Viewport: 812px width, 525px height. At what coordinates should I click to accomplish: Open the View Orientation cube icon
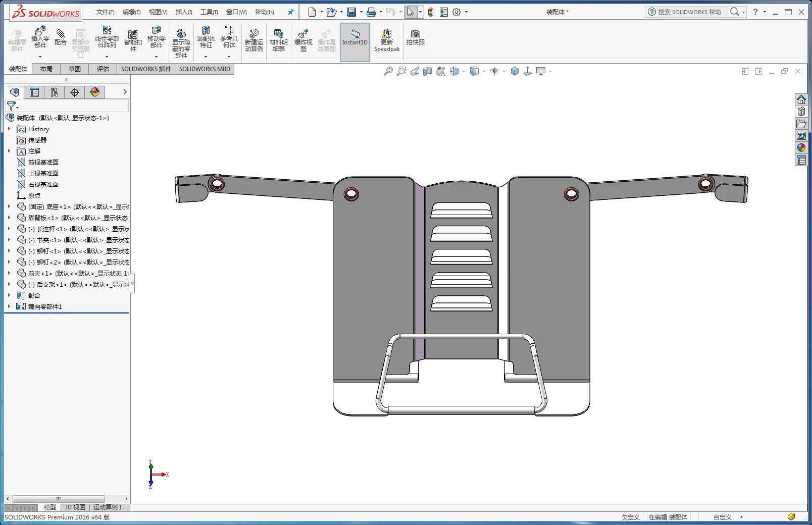454,72
